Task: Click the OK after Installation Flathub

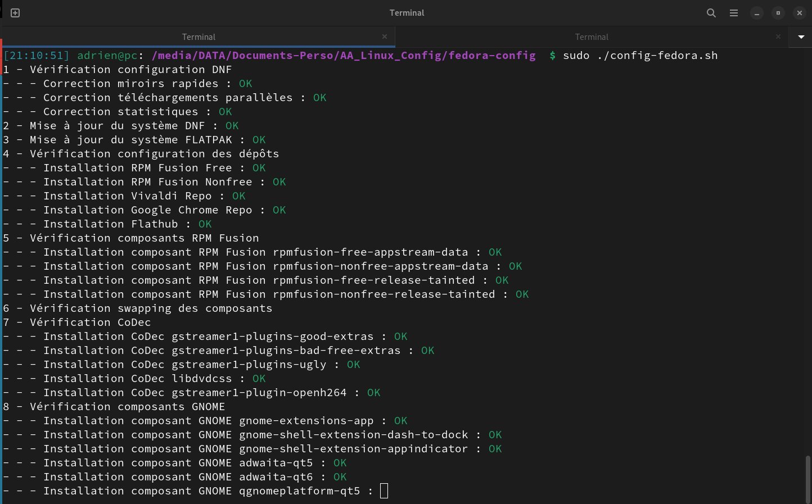Action: pyautogui.click(x=205, y=224)
